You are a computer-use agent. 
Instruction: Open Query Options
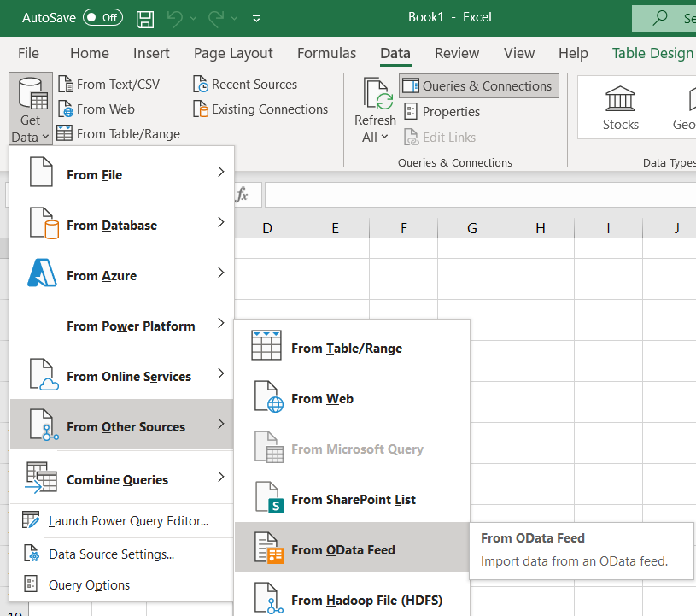tap(121, 584)
